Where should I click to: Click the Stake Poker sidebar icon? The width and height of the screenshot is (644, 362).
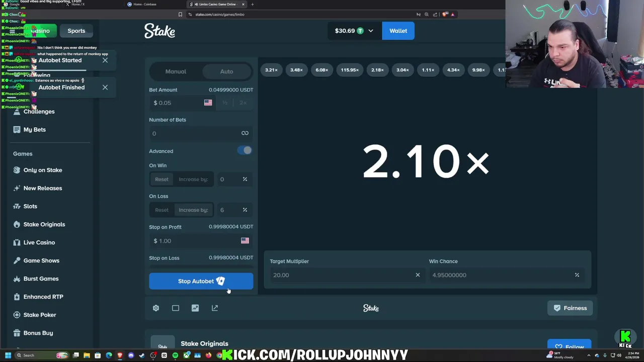[x=17, y=315]
